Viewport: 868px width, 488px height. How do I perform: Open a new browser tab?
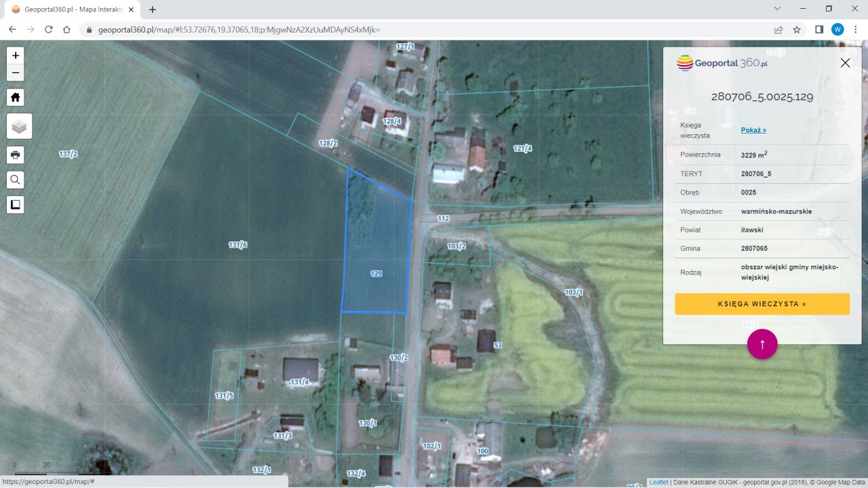click(153, 9)
